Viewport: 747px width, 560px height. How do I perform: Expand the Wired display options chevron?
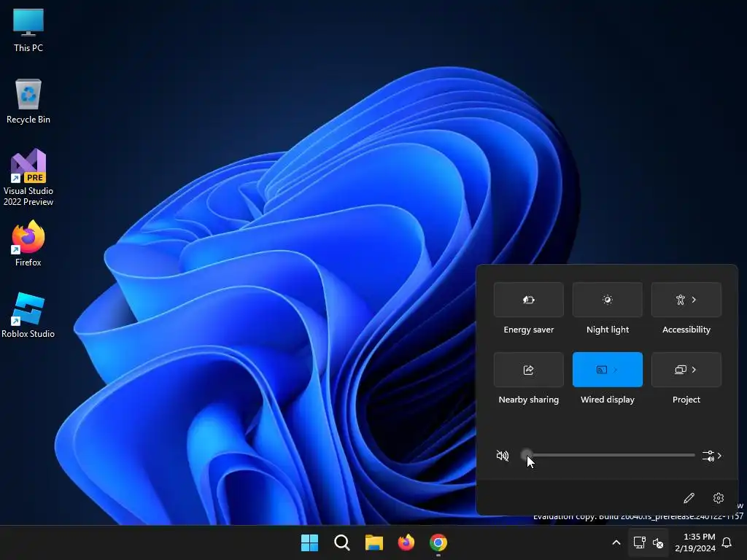point(616,370)
